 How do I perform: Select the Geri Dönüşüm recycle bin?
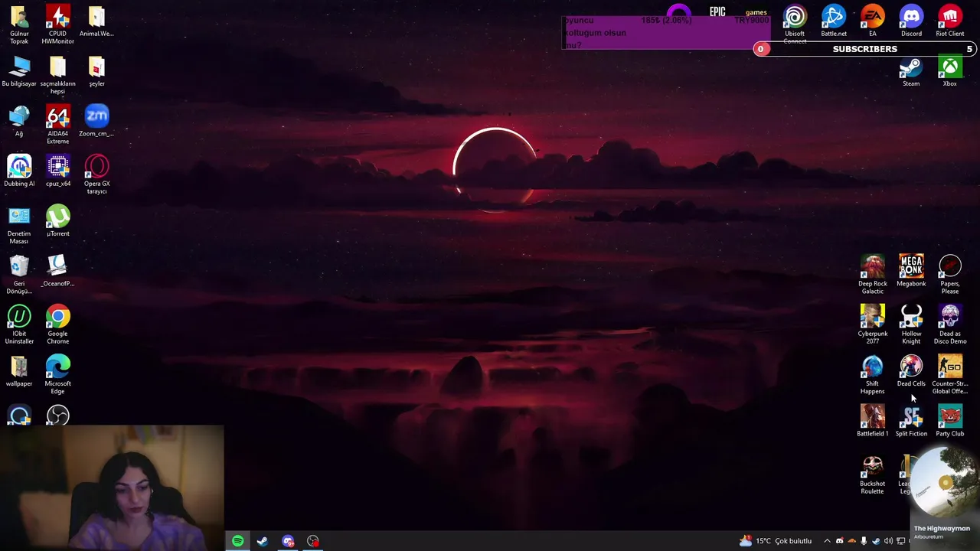tap(19, 275)
